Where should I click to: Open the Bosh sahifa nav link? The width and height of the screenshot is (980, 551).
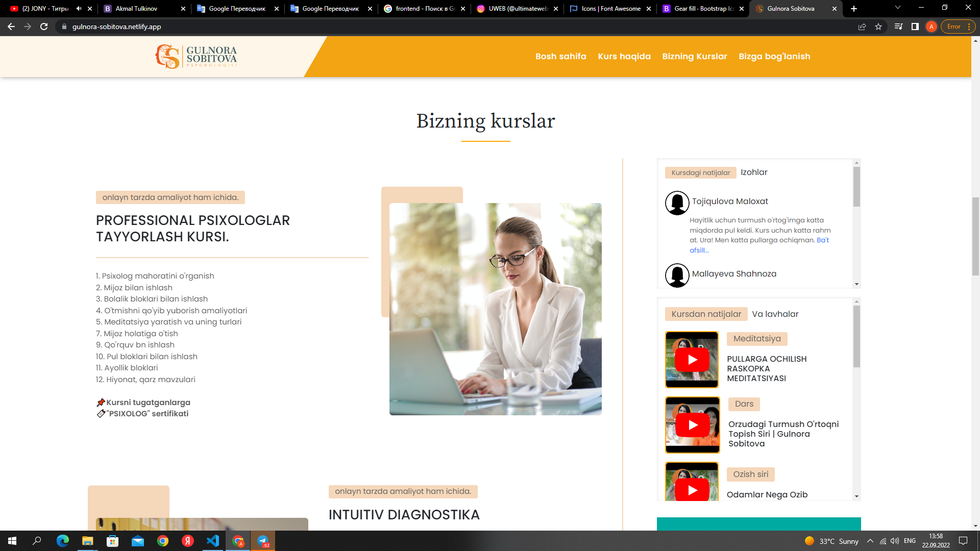(x=560, y=56)
